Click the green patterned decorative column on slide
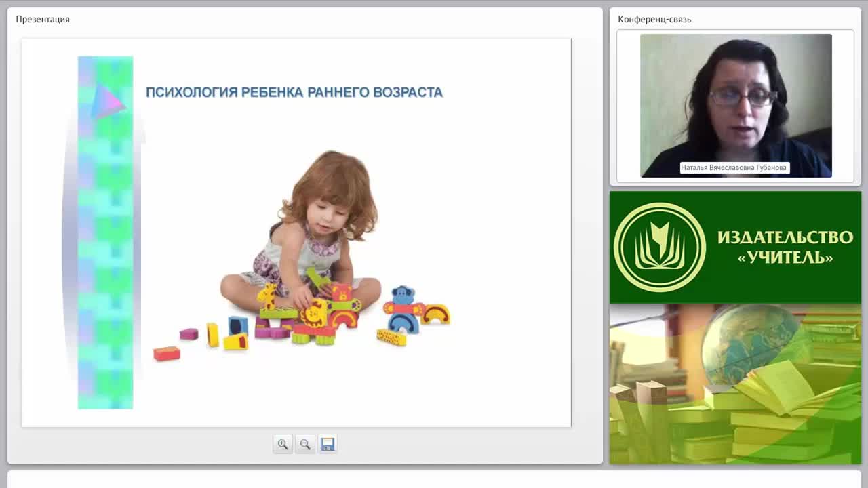Screen dimensions: 868x488 coord(105,232)
